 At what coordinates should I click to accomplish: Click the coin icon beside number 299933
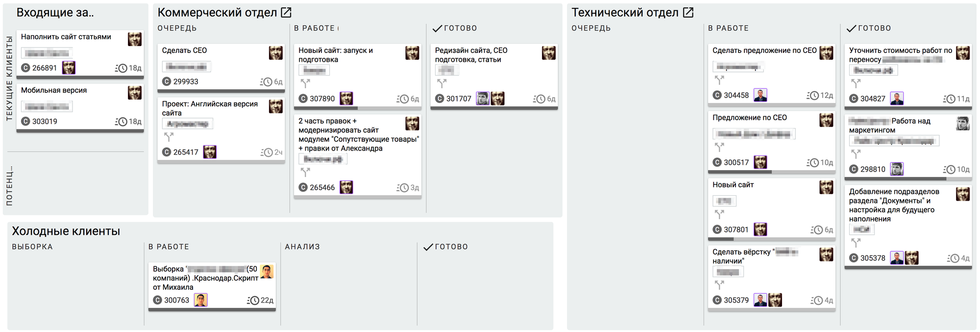[x=167, y=81]
